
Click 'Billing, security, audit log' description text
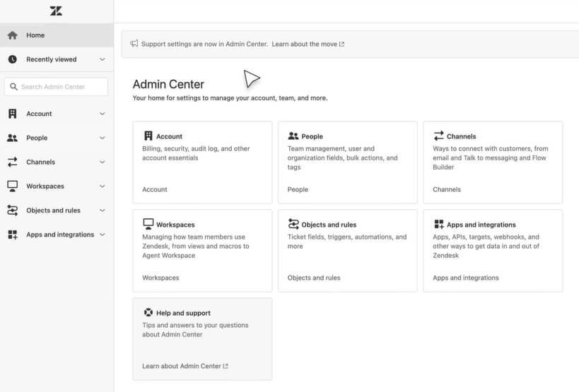[x=196, y=153]
